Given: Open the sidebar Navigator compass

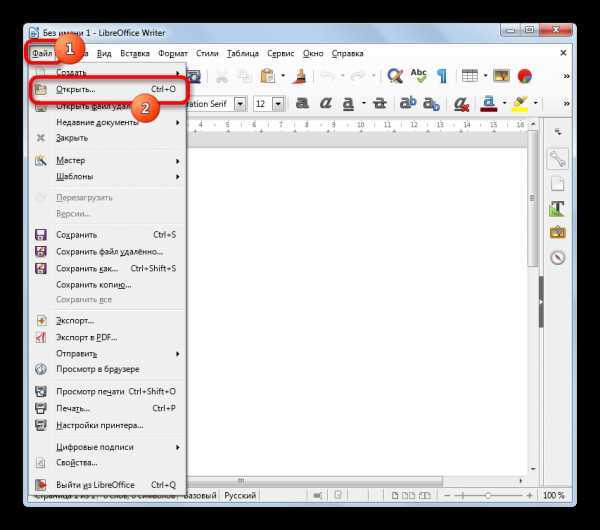Looking at the screenshot, I should point(558,258).
